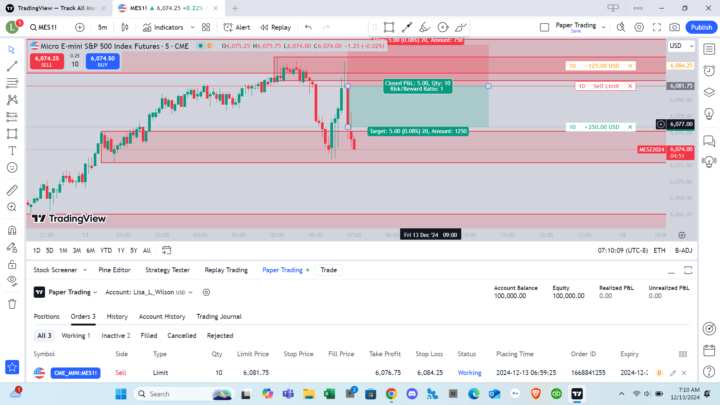Image resolution: width=720 pixels, height=405 pixels.
Task: Select the 1D time range
Action: (x=37, y=250)
